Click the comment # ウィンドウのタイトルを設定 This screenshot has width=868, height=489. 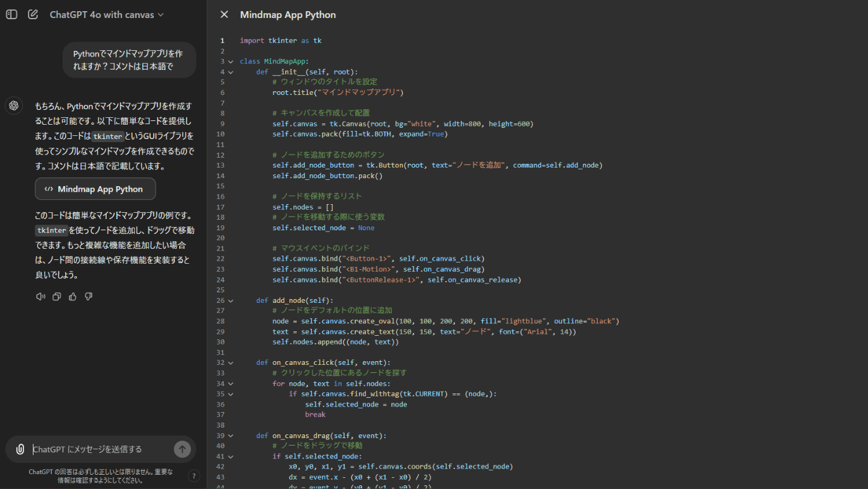pyautogui.click(x=325, y=82)
